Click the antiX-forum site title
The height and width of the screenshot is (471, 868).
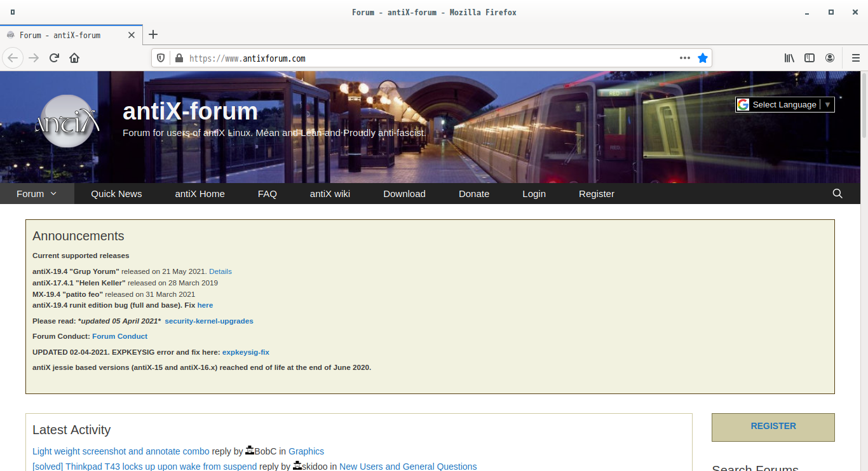pos(190,111)
